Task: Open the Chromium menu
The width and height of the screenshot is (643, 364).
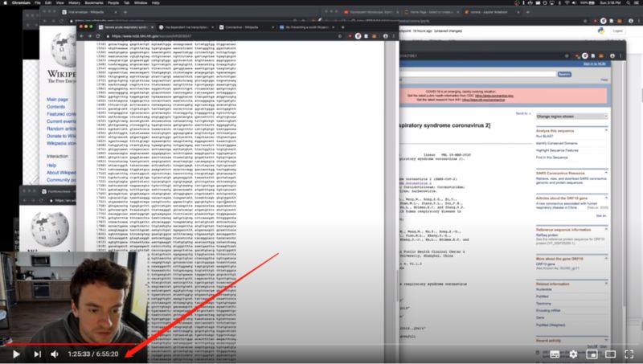Action: (21, 3)
